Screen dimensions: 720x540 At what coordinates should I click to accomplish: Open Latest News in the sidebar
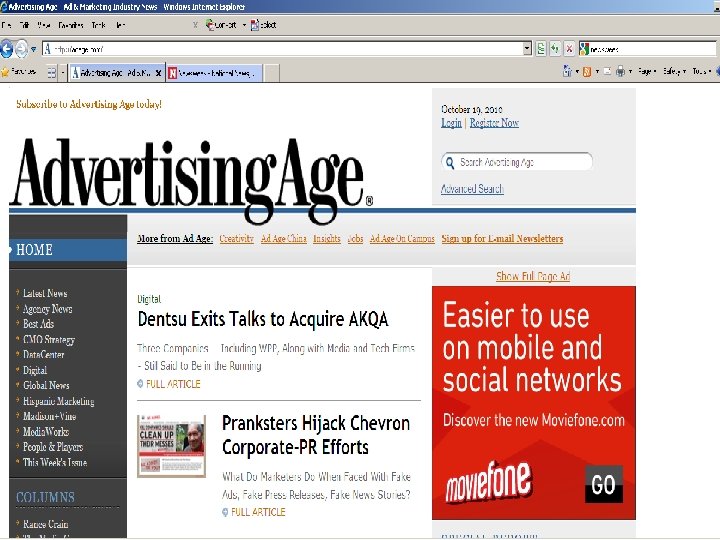pos(45,293)
